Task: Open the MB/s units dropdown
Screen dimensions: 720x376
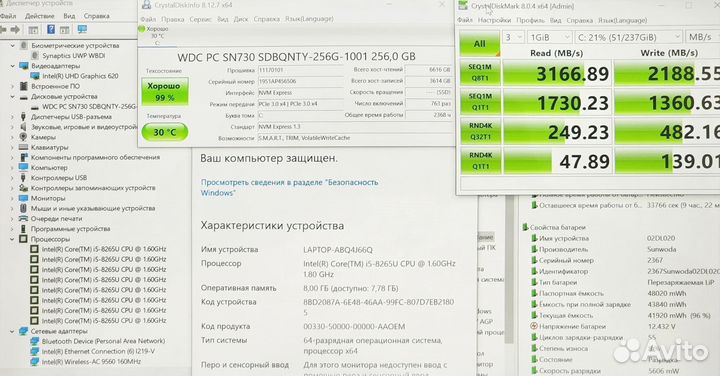Action: (x=702, y=37)
